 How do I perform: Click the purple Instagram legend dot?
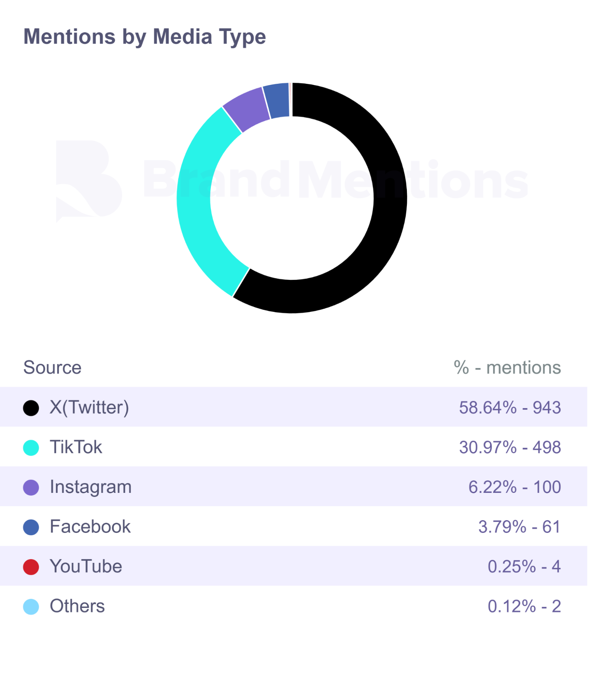[x=31, y=487]
